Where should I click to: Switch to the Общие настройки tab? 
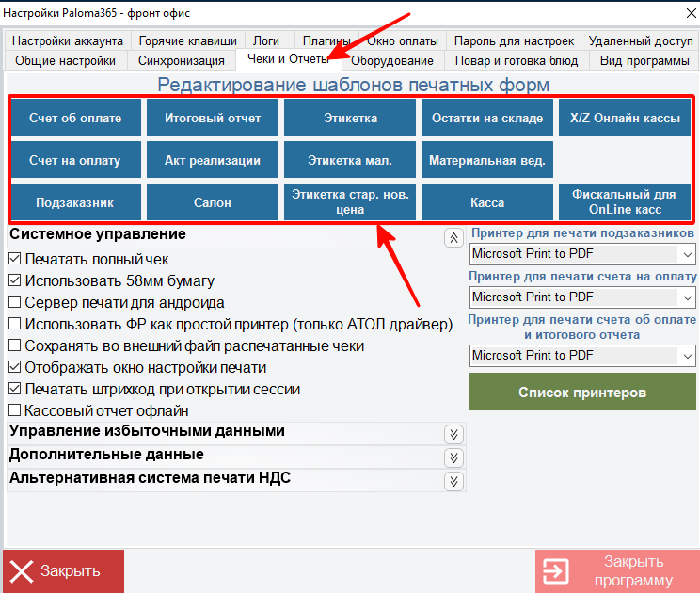click(x=65, y=60)
